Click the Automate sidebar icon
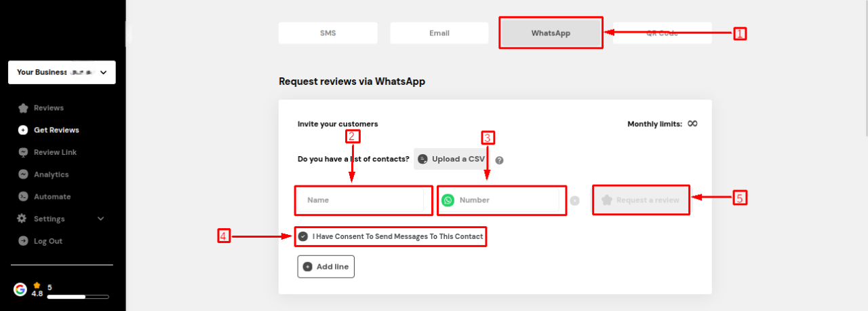Viewport: 868px width, 311px height. [x=23, y=197]
